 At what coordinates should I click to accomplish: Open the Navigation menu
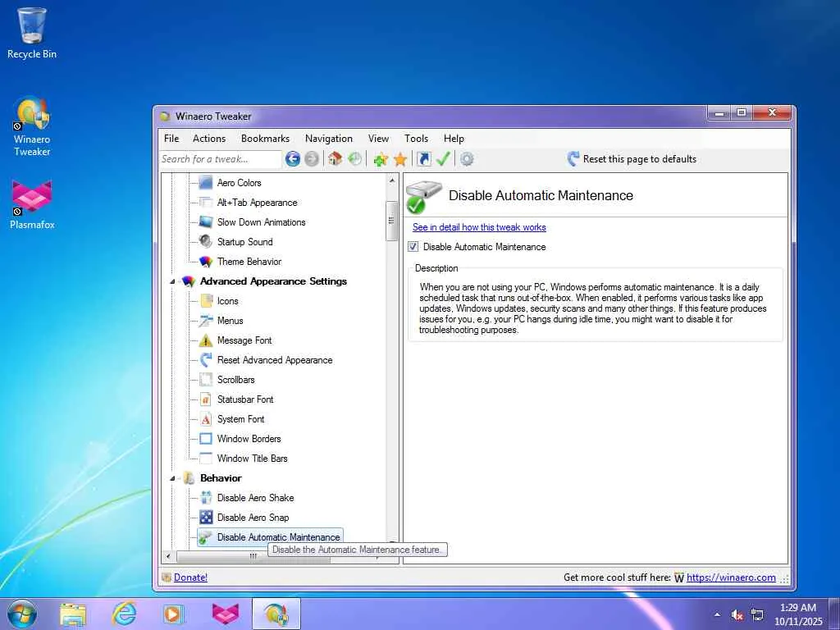329,139
